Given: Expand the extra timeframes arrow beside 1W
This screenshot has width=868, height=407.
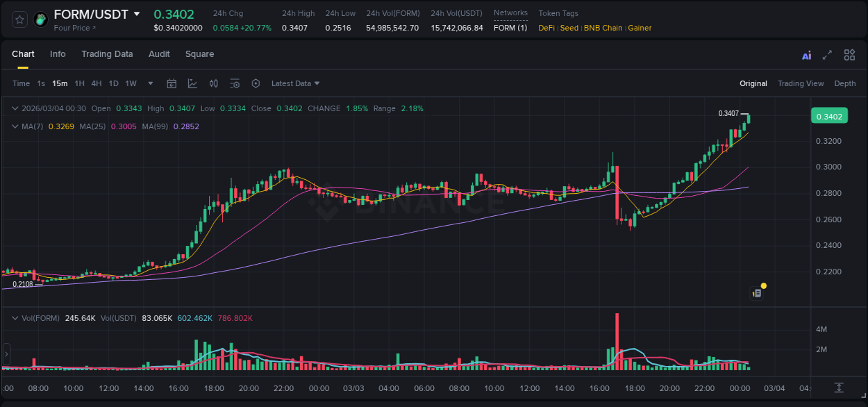Looking at the screenshot, I should pyautogui.click(x=149, y=83).
